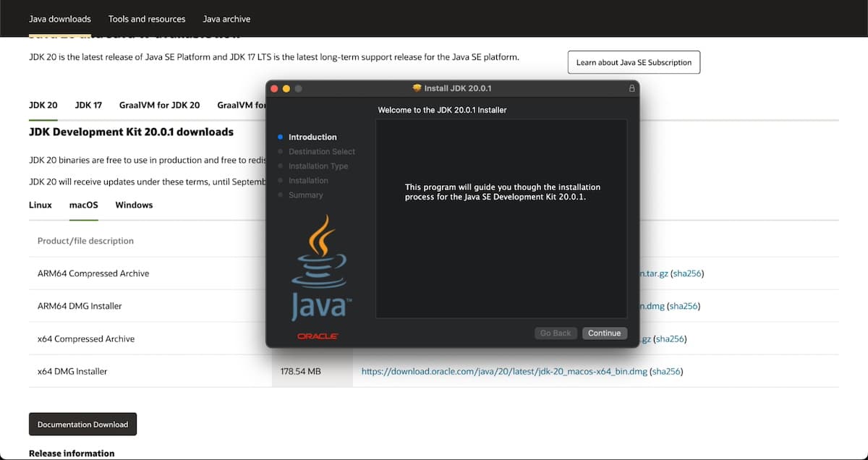Click the Product/file description column header

85,241
